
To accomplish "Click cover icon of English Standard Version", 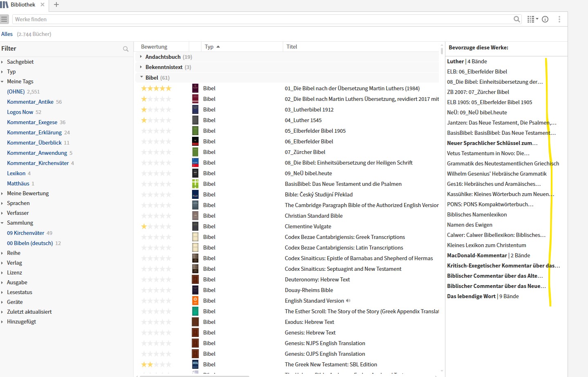I will click(x=195, y=301).
